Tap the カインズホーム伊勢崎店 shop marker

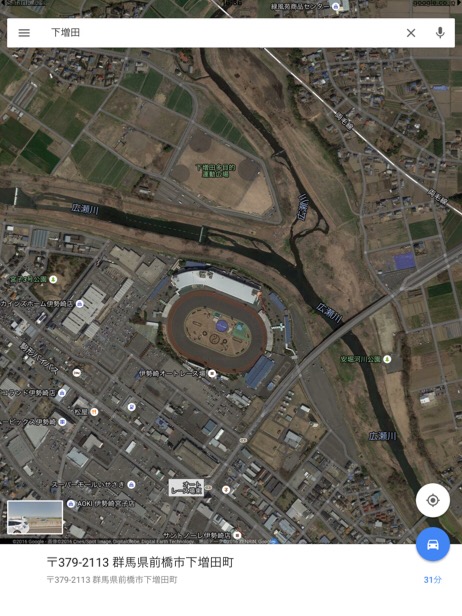pyautogui.click(x=79, y=304)
